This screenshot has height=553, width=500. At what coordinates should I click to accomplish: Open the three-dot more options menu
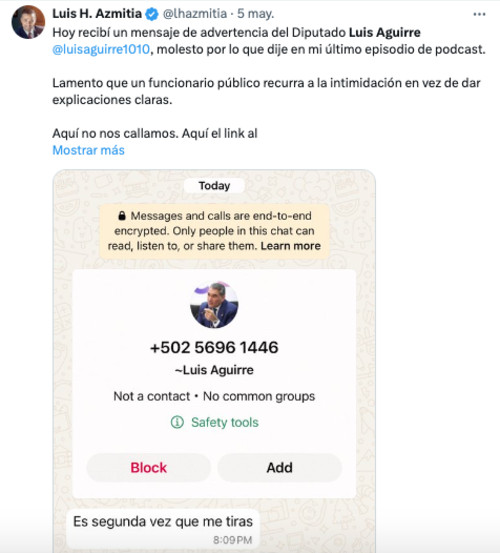[479, 14]
